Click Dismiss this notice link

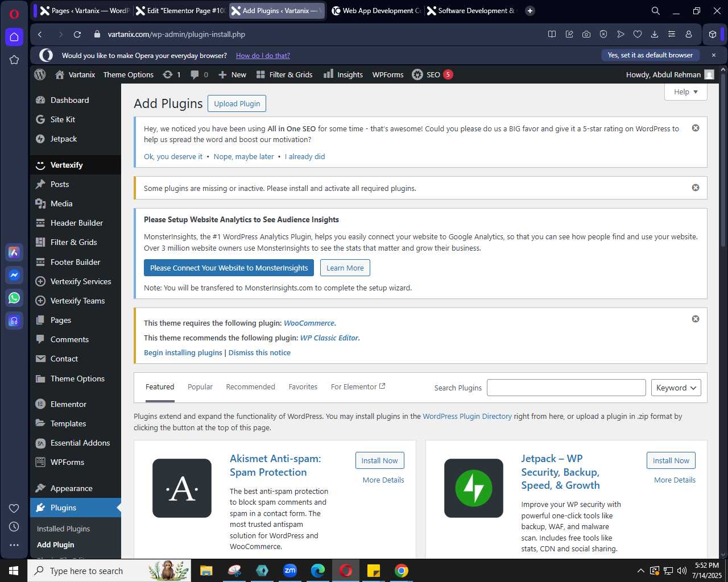(259, 352)
